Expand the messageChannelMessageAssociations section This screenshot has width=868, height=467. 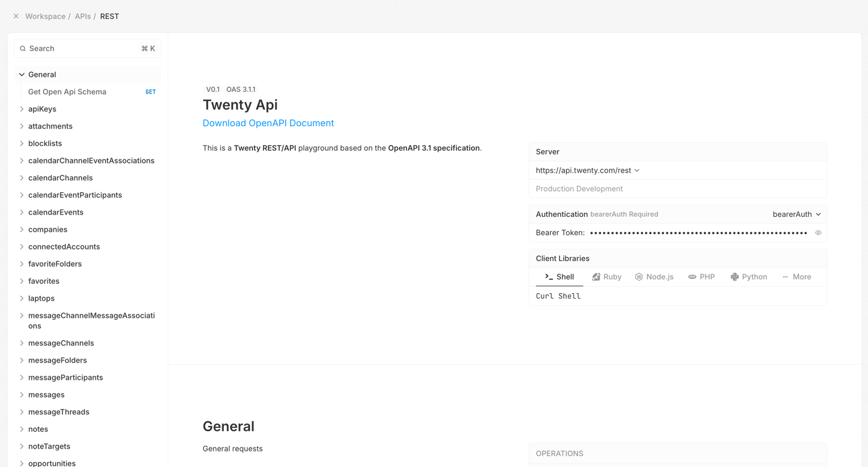(x=22, y=316)
